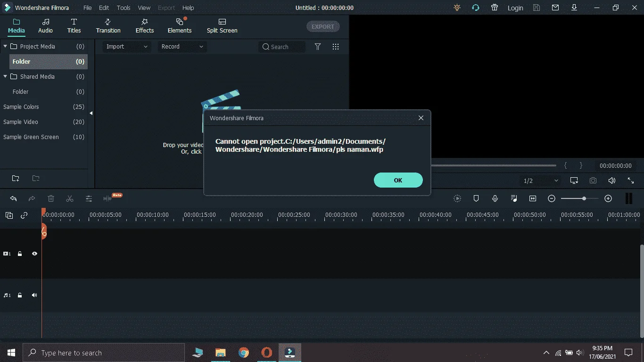Click the Beta audio waveform icon
Viewport: 644px width, 362px height.
pos(108,198)
